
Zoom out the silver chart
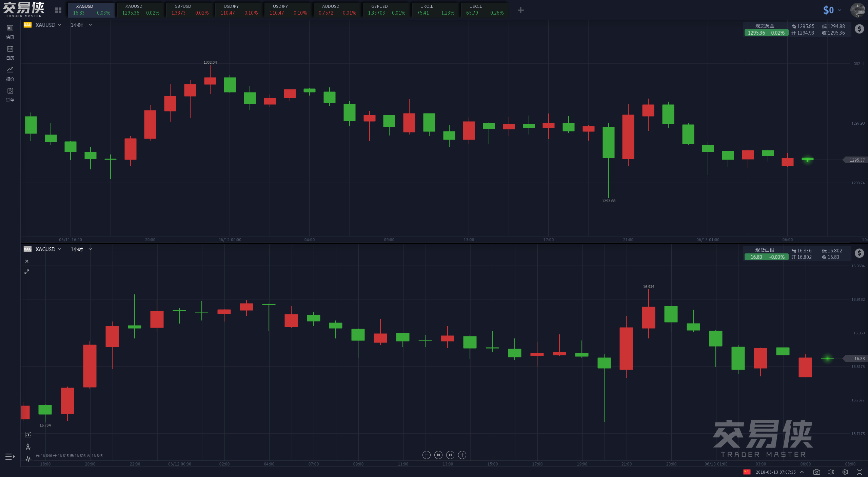point(427,455)
